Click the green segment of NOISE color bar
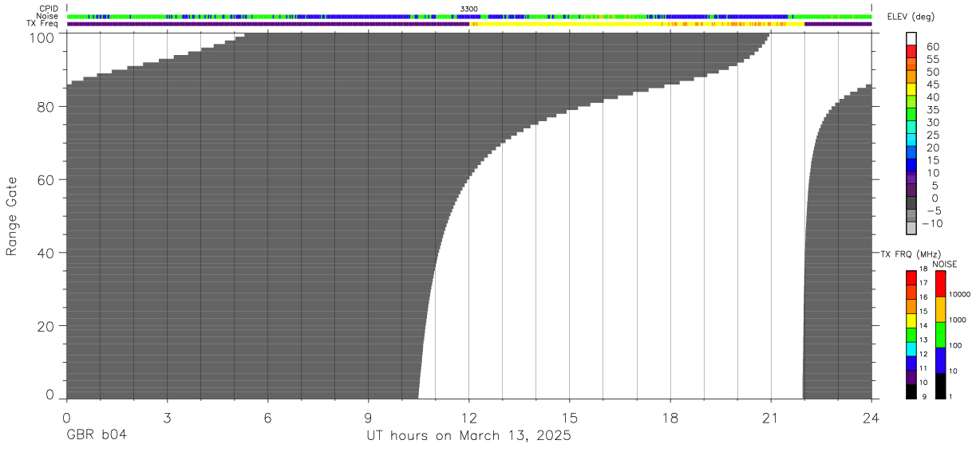 [940, 335]
